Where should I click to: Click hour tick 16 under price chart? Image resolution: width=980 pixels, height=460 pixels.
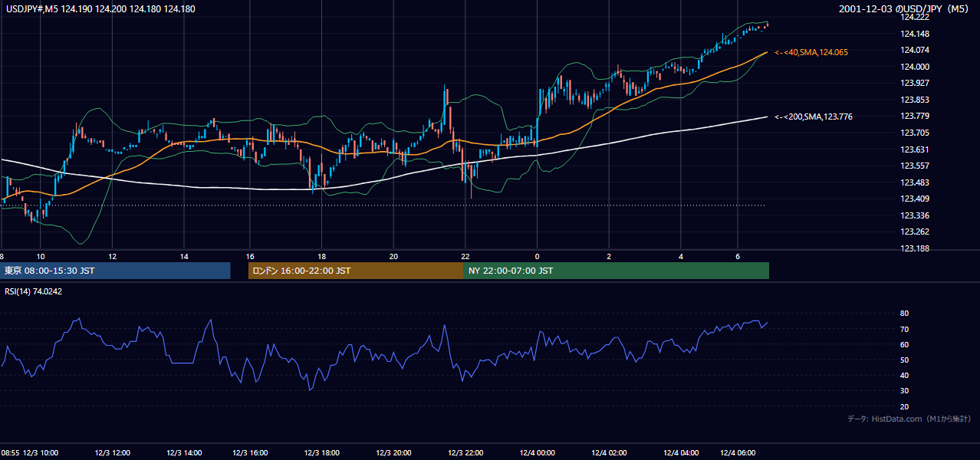click(251, 256)
